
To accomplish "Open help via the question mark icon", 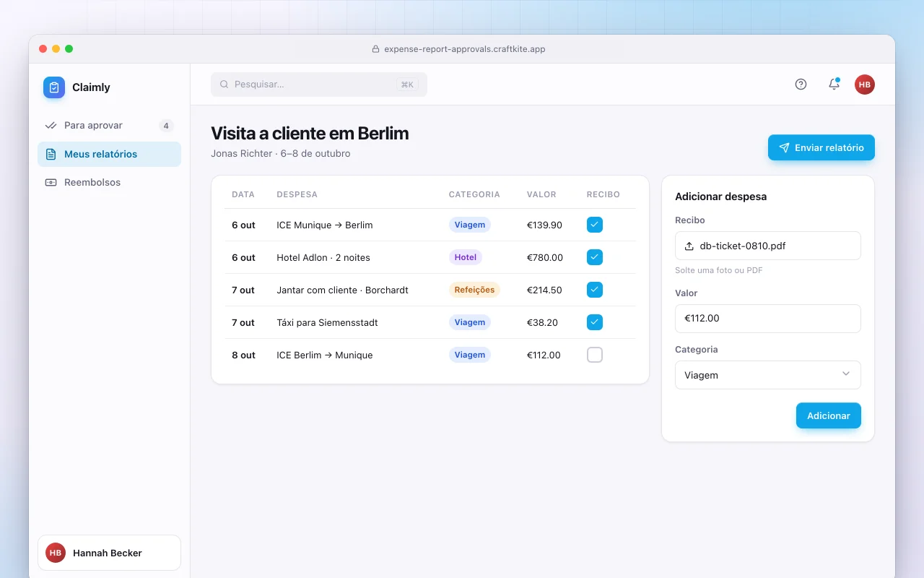I will tap(801, 85).
